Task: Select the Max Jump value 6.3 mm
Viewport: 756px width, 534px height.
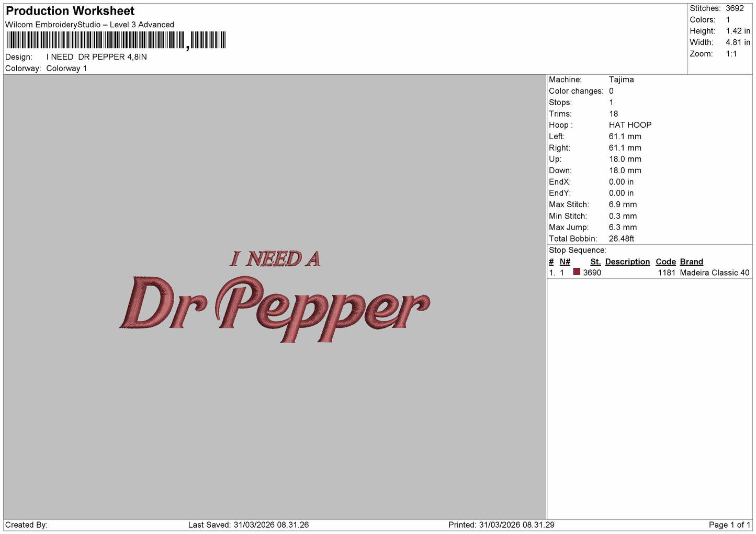Action: [623, 228]
